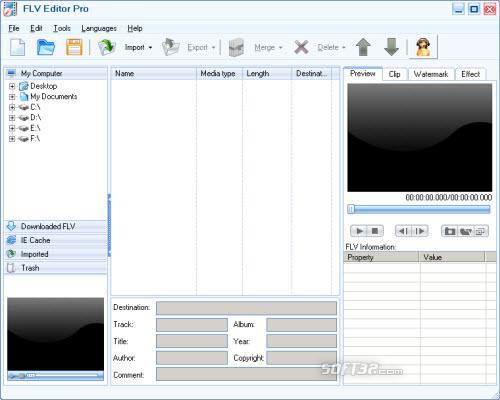Viewport: 500px width, 400px height.
Task: Open the IE Cache panel
Action: 56,240
